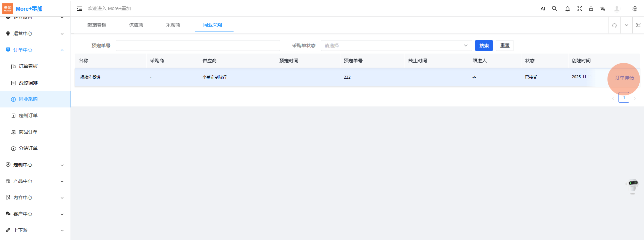Collapse sidebar with the menu fold icon

[x=79, y=9]
